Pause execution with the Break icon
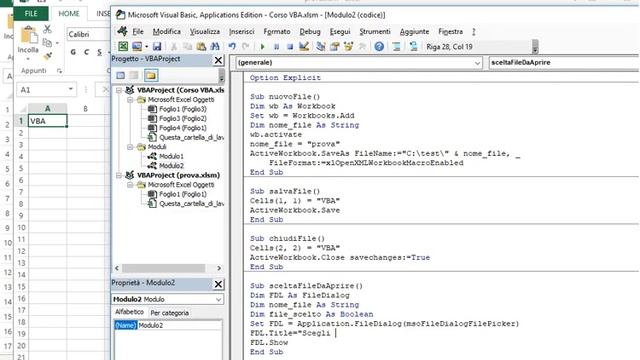Screen dimensions: 640x360 [x=276, y=47]
